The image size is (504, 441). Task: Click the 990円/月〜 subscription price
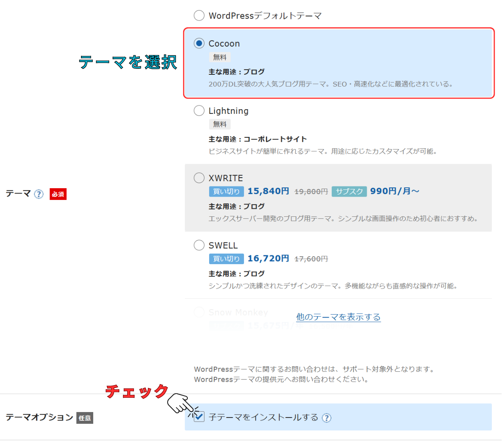[395, 191]
